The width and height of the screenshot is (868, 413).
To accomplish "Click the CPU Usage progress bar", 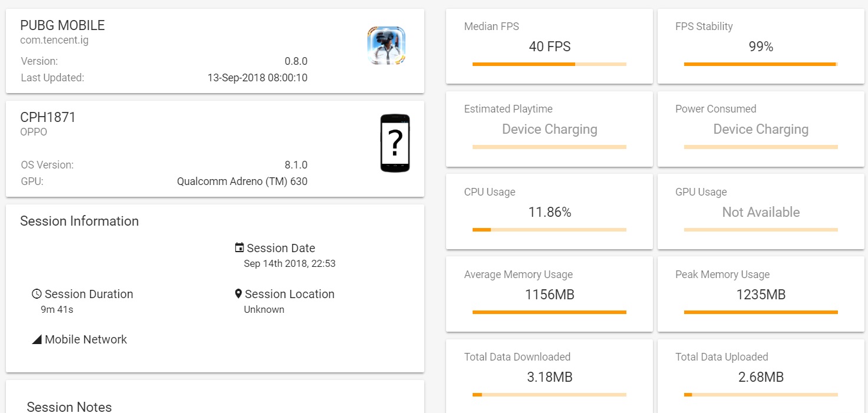I will pos(549,230).
